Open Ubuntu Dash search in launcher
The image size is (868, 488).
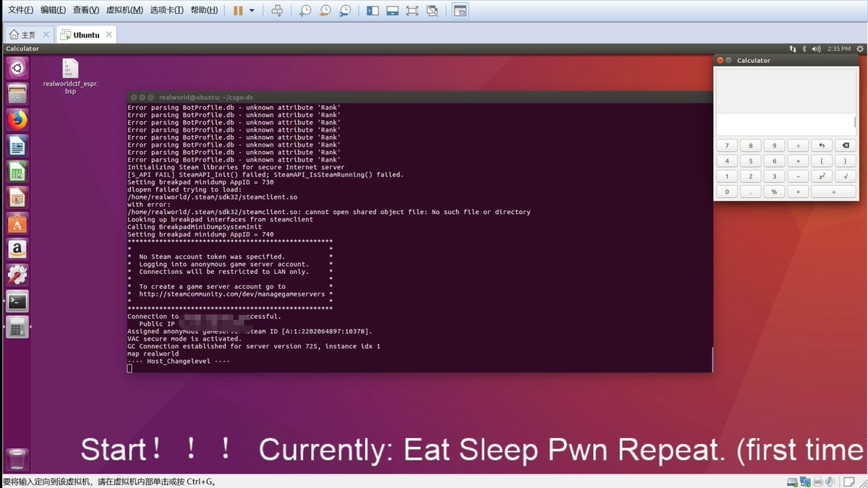pyautogui.click(x=17, y=68)
